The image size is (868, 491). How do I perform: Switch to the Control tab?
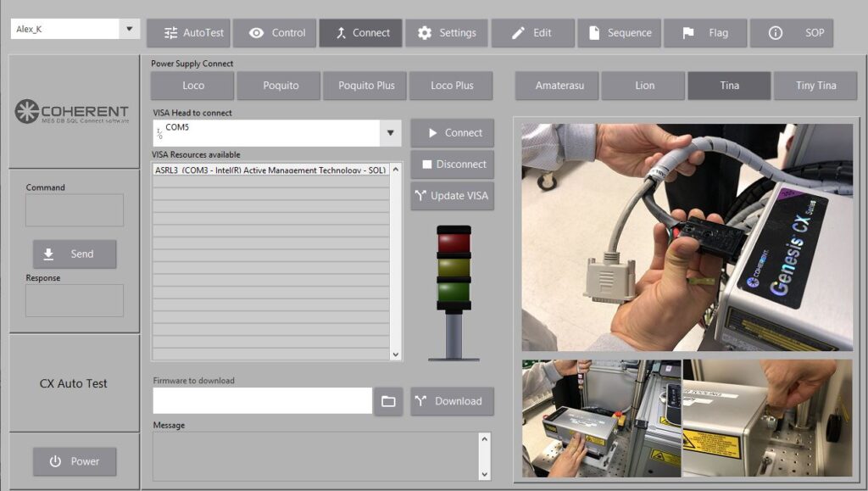coord(275,33)
